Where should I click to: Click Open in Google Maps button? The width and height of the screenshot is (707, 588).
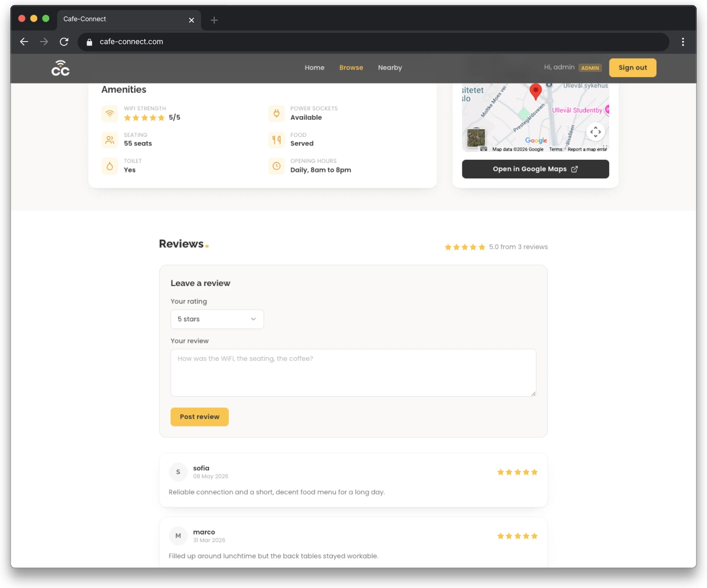click(535, 169)
